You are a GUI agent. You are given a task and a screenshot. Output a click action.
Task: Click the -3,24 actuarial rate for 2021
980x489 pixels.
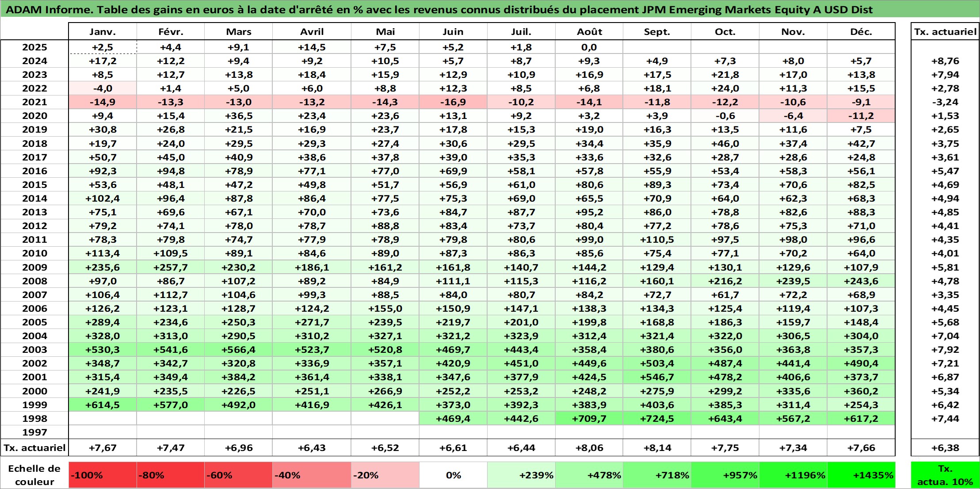[x=945, y=102]
